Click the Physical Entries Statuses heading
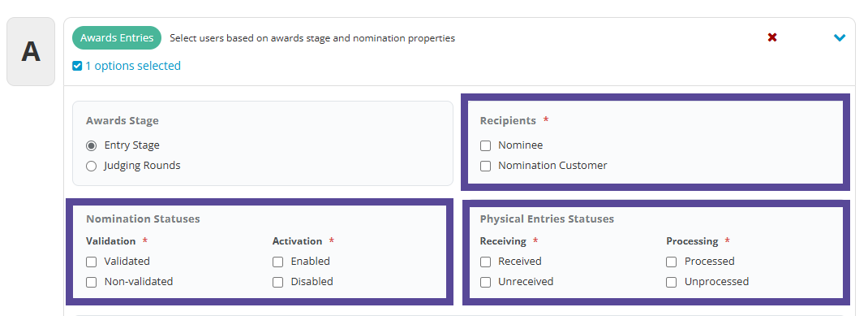Image resolution: width=868 pixels, height=316 pixels. tap(547, 219)
